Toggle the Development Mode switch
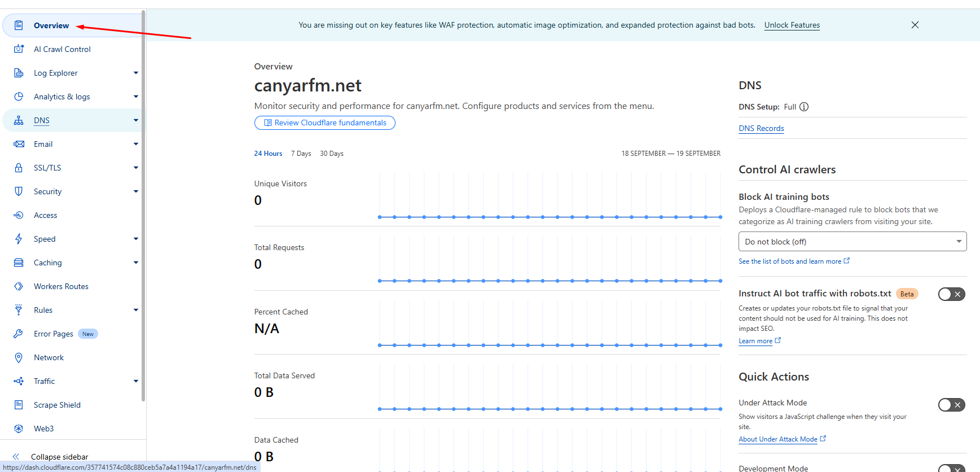This screenshot has height=472, width=980. pos(952,469)
